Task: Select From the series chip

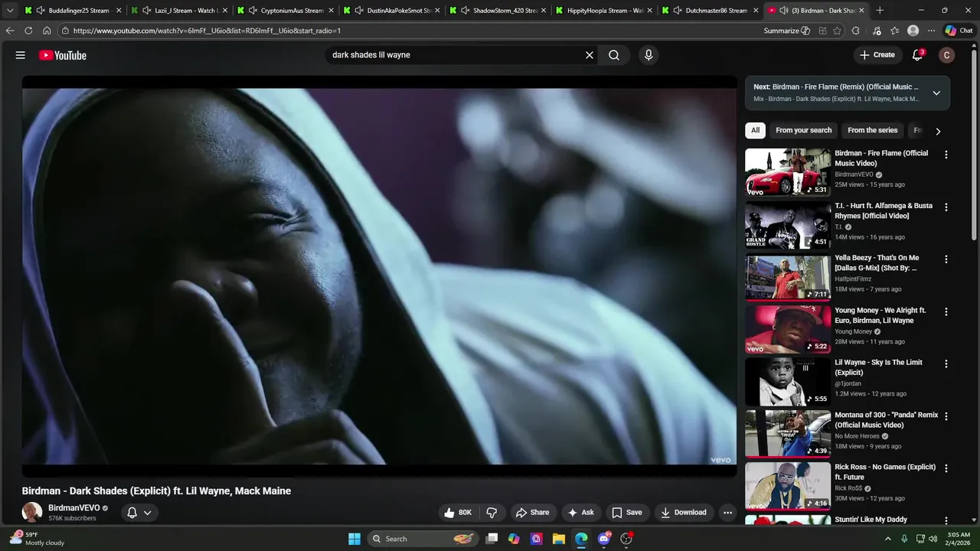Action: coord(872,130)
